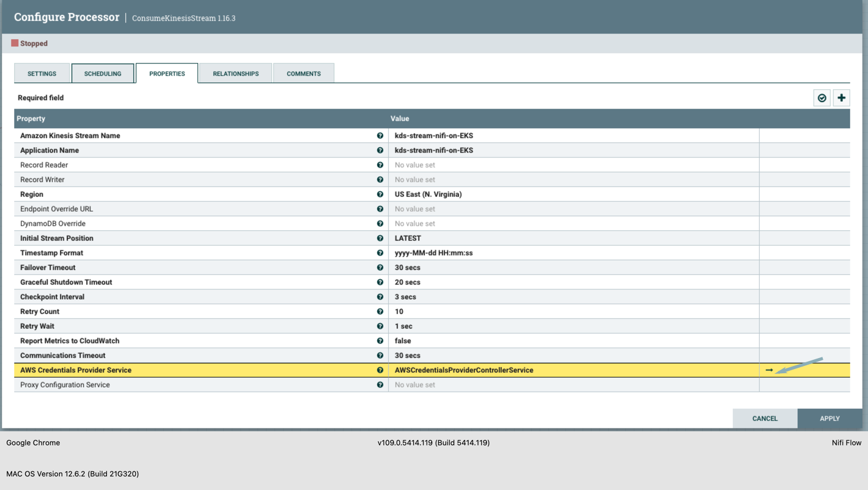Open help icon for Failover Timeout
The height and width of the screenshot is (490, 868).
[x=380, y=268]
